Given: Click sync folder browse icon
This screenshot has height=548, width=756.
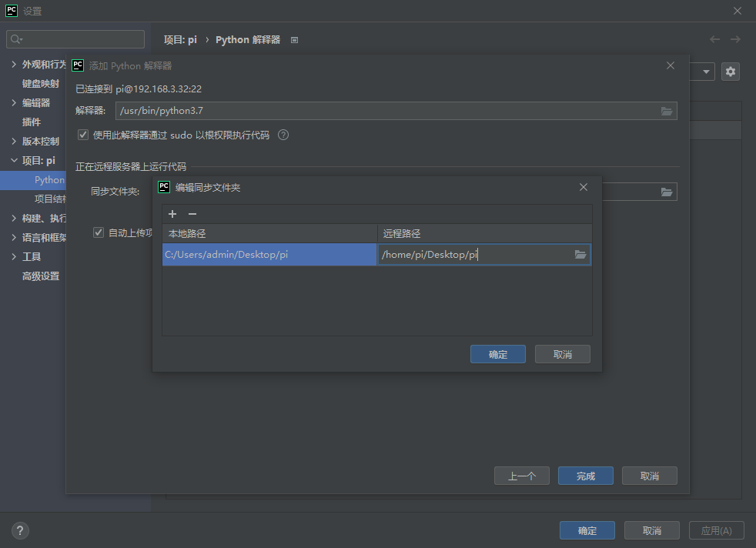Looking at the screenshot, I should [667, 192].
